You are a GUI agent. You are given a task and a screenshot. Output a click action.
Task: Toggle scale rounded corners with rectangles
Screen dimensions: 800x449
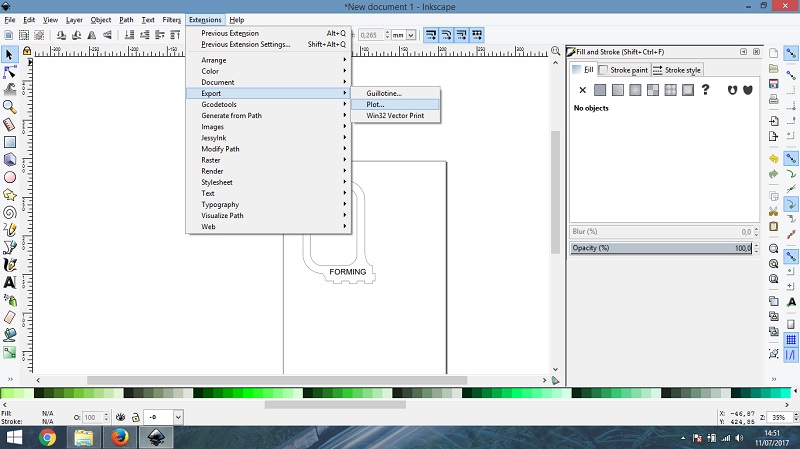click(x=446, y=35)
